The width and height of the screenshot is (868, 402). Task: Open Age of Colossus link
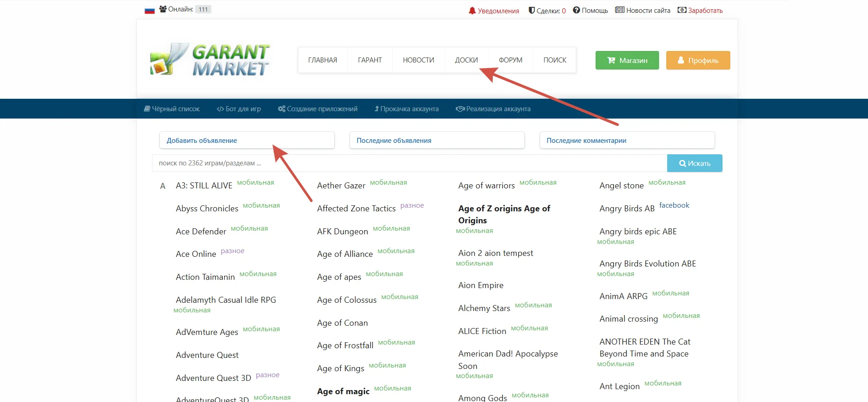click(x=347, y=300)
